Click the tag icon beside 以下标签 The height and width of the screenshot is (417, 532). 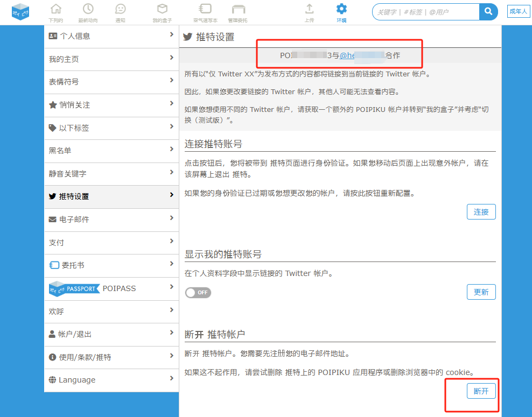click(53, 128)
